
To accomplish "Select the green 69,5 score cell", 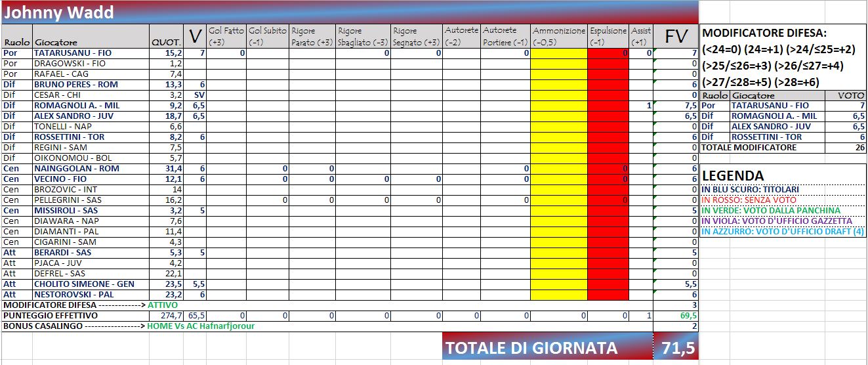I will (x=676, y=315).
